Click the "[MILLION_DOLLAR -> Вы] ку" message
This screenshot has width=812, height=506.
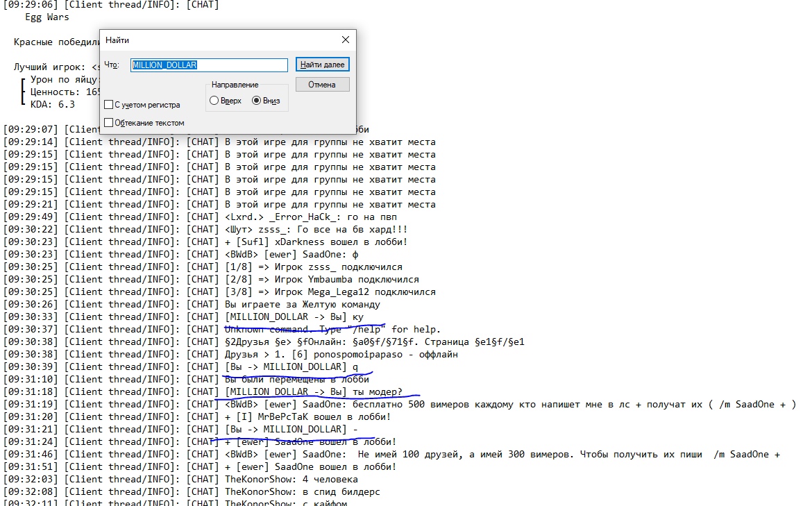click(294, 317)
